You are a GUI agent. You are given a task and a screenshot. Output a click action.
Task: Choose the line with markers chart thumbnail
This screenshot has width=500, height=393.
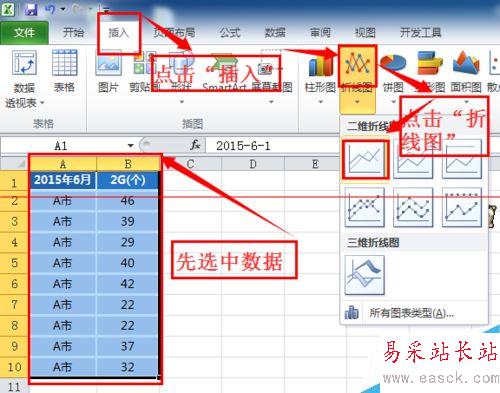pos(364,207)
